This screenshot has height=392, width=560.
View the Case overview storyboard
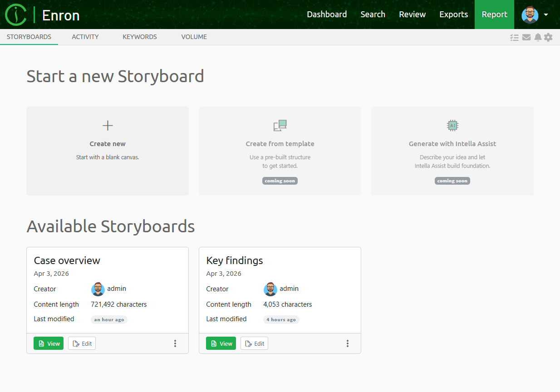click(x=48, y=343)
